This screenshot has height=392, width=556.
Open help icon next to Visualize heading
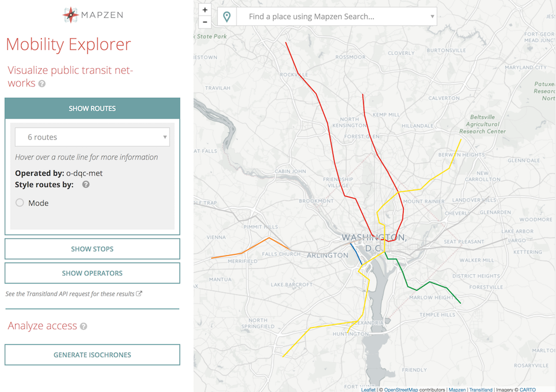tap(42, 84)
